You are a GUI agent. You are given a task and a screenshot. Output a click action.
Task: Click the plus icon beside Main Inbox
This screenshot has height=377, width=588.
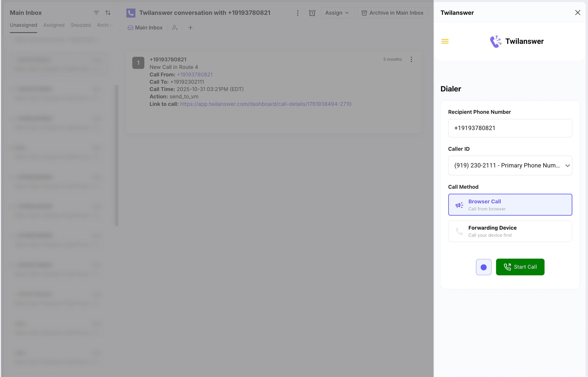(190, 28)
